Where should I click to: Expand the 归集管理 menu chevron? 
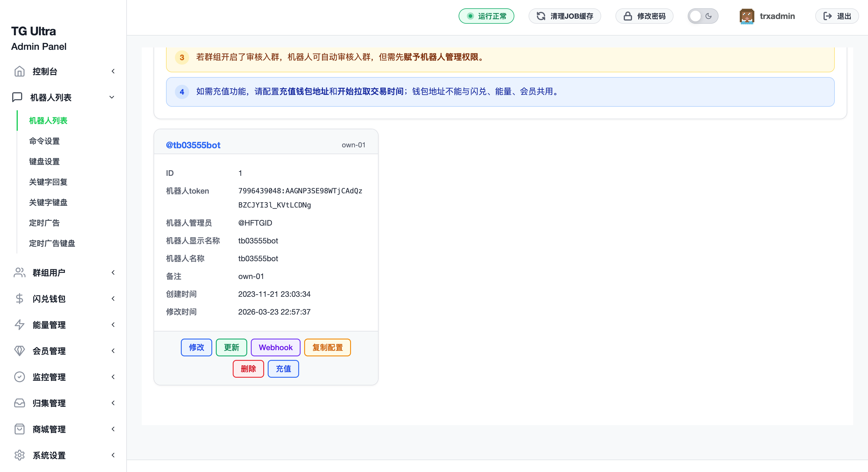pyautogui.click(x=113, y=403)
